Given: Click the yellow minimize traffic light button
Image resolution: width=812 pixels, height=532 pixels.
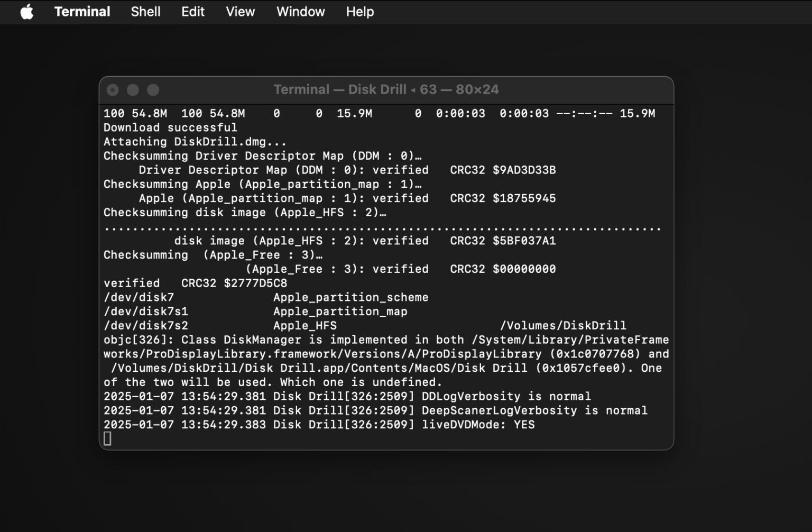Looking at the screenshot, I should pos(133,89).
